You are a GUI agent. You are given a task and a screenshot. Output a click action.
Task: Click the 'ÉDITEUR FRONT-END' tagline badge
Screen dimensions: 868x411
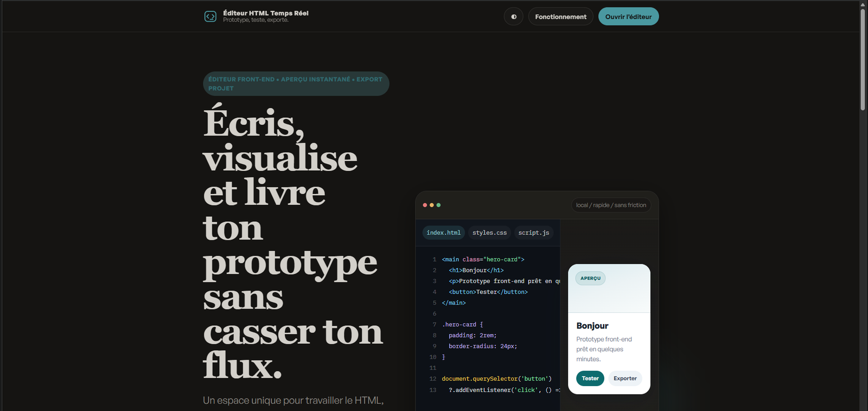[x=296, y=84]
